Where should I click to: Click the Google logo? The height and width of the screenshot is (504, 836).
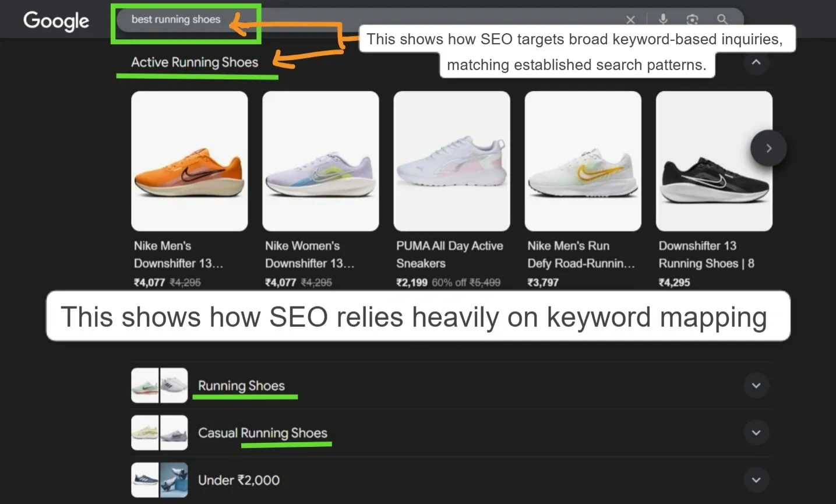(56, 21)
